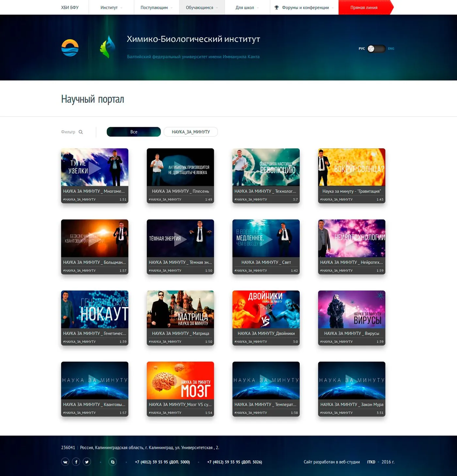
Task: Open the Двойники boxers video thumbnail
Action: click(266, 309)
